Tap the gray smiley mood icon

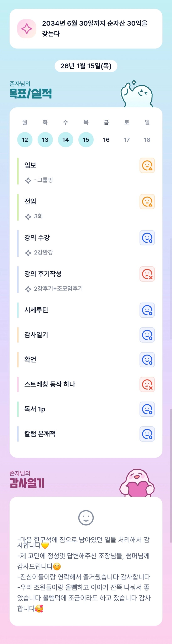coord(86,518)
